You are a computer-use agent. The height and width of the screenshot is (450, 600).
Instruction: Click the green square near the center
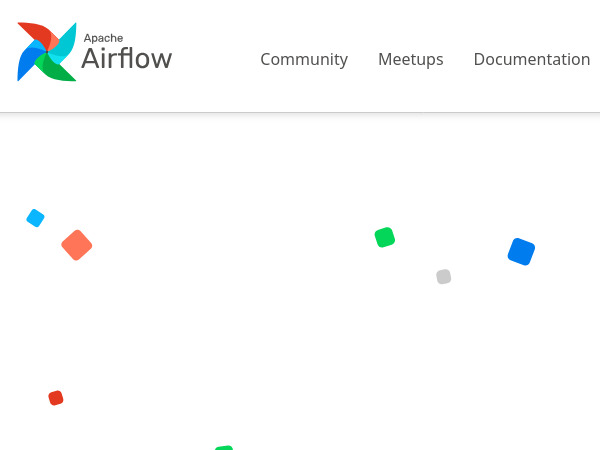385,237
